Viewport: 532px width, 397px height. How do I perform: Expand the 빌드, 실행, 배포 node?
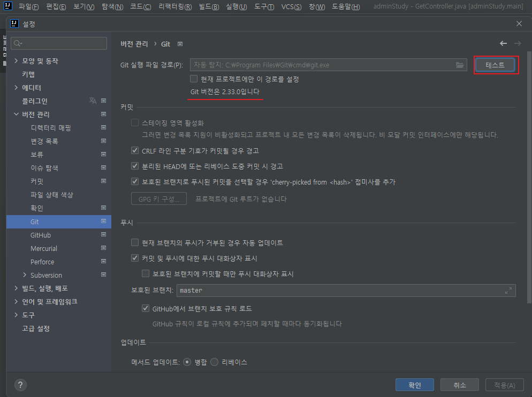(16, 288)
